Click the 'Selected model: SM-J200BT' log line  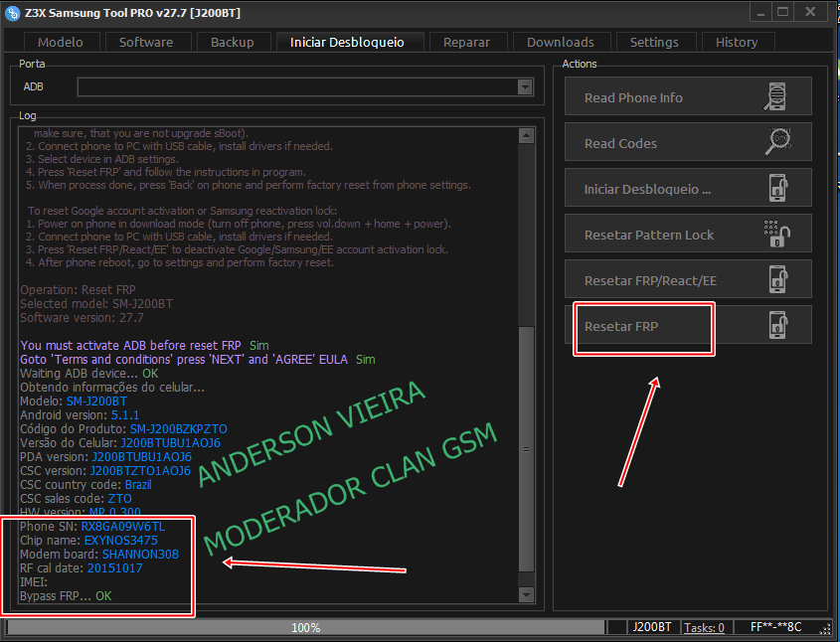pos(96,303)
